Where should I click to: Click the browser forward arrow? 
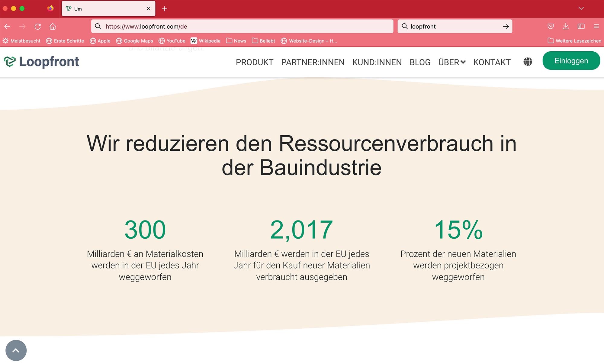pyautogui.click(x=22, y=27)
